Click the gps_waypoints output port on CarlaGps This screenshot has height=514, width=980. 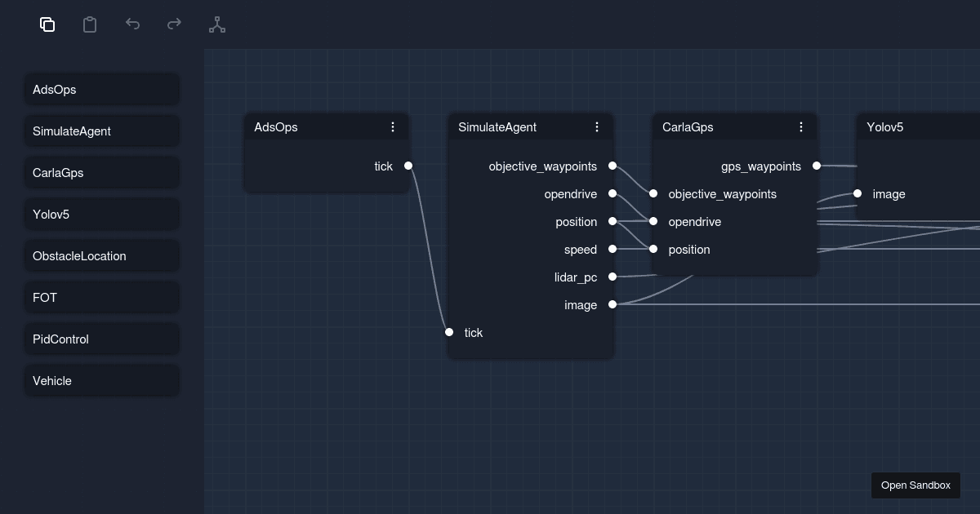[816, 166]
